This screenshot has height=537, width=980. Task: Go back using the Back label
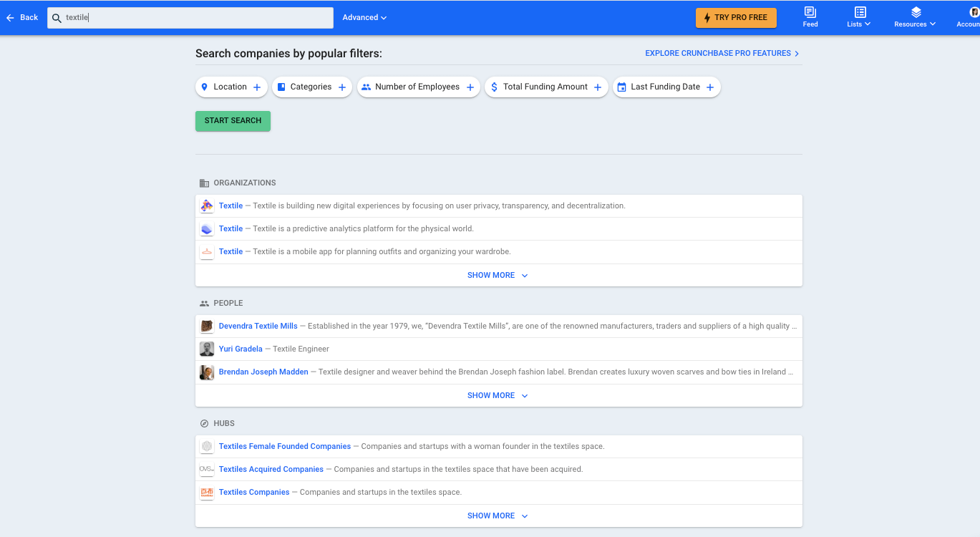[29, 17]
